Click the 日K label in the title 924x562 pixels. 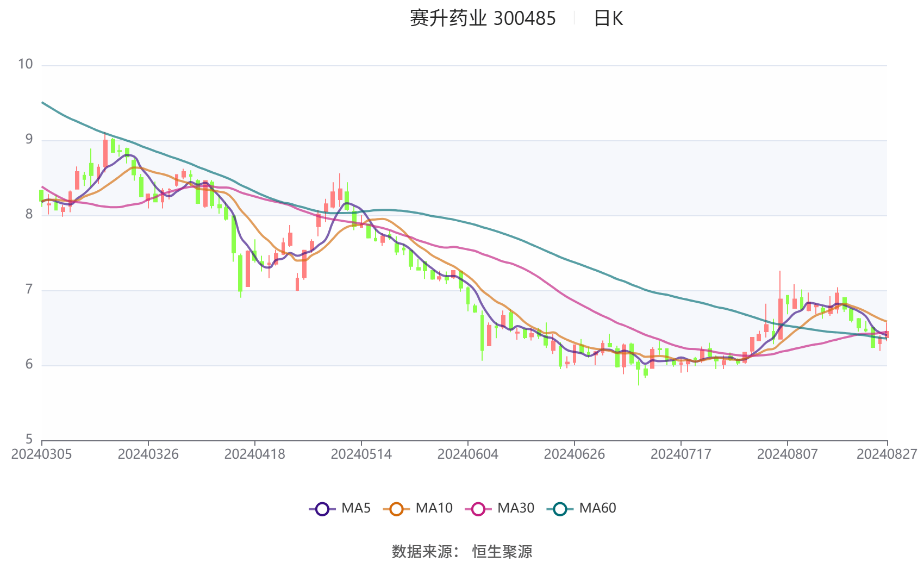[x=608, y=18]
